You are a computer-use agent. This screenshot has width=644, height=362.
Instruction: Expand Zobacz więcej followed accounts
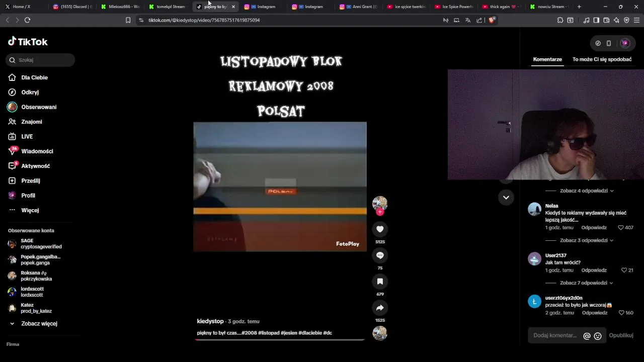point(34,324)
